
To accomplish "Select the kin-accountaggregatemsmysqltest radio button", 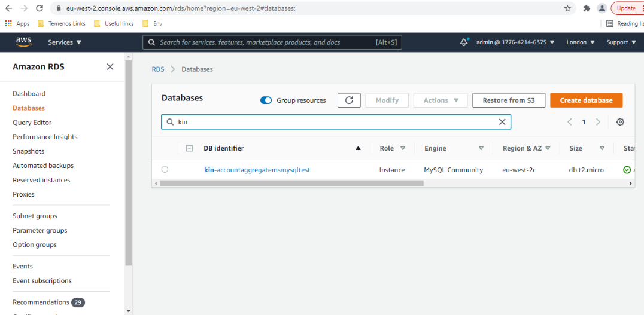I will (x=165, y=170).
